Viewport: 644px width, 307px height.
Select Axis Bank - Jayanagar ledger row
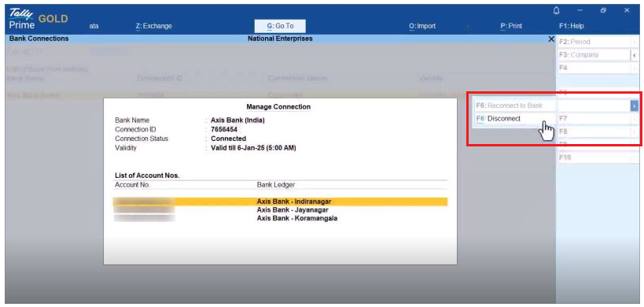tap(280, 210)
